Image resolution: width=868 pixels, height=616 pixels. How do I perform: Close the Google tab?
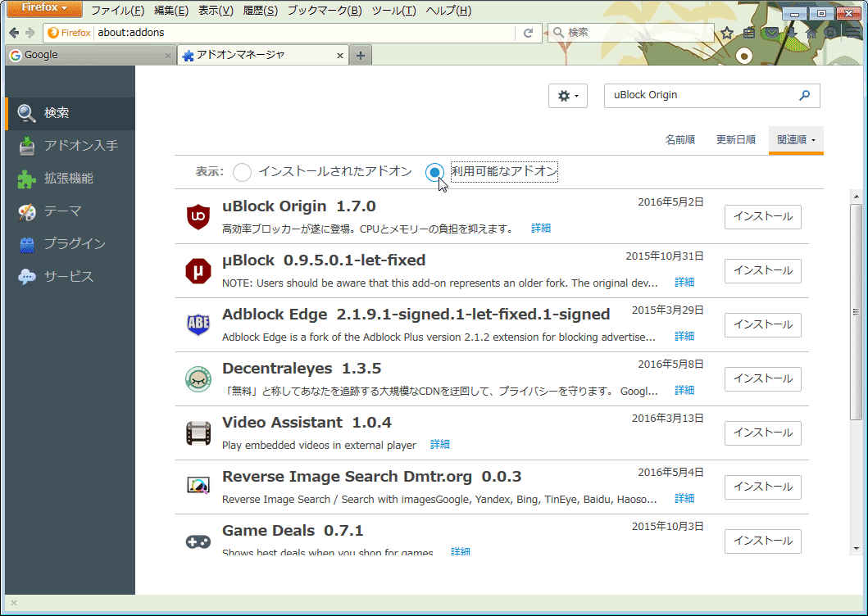(168, 56)
